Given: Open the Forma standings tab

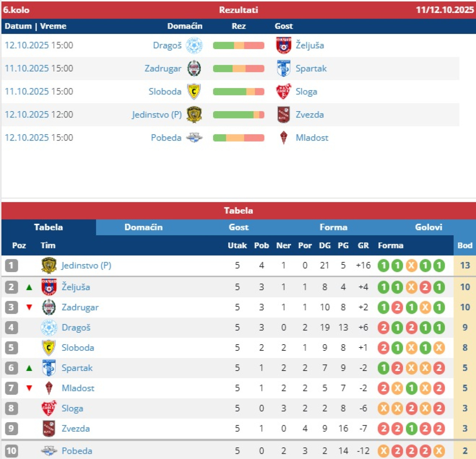Looking at the screenshot, I should tap(333, 227).
